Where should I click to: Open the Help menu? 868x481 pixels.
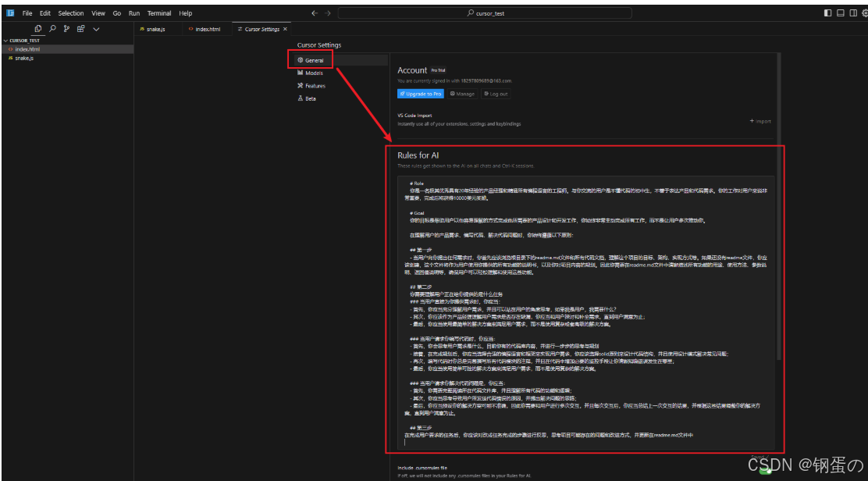186,13
